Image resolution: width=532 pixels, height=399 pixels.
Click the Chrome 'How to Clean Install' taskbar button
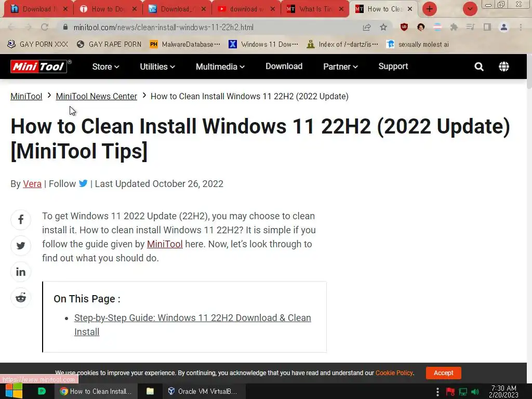96,391
